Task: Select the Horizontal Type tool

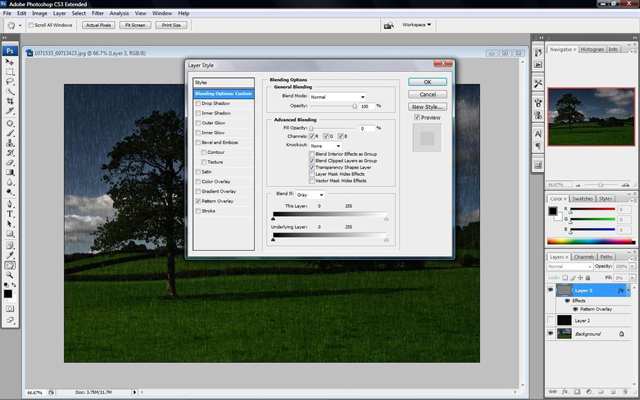Action: [10, 213]
